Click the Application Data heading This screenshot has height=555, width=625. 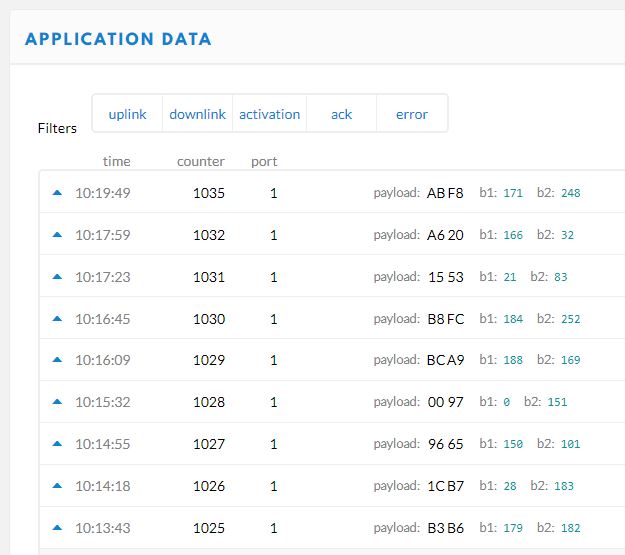pyautogui.click(x=118, y=40)
